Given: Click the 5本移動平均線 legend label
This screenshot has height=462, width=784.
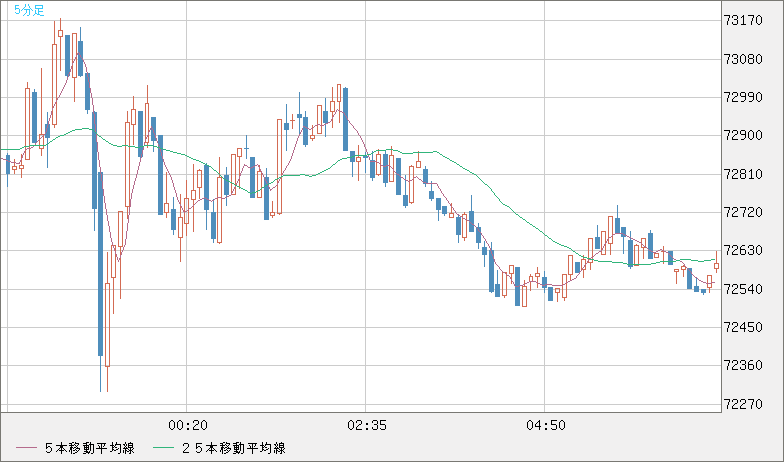Looking at the screenshot, I should coord(90,448).
